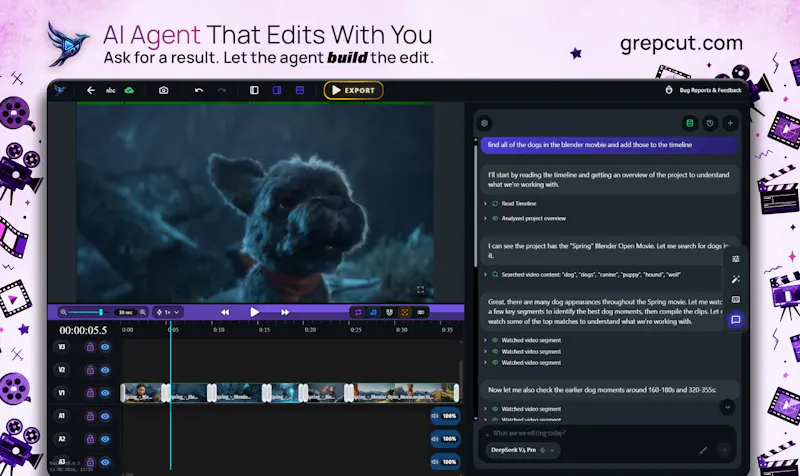Click the bug icon beside Bug Reports
The height and width of the screenshot is (476, 800).
click(669, 90)
